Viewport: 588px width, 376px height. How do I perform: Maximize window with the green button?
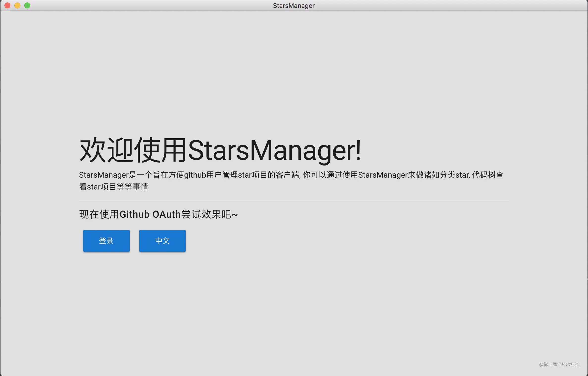27,5
